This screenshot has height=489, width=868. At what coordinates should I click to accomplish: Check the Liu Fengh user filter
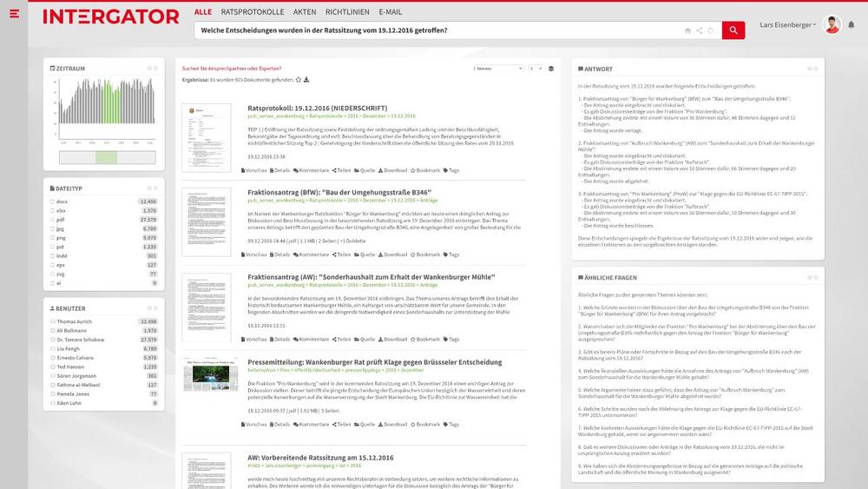click(x=53, y=349)
